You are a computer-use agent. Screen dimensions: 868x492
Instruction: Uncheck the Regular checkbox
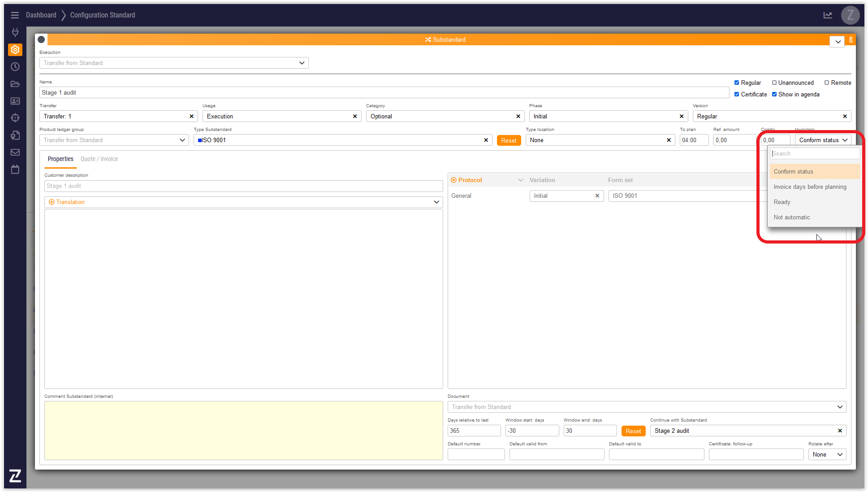[737, 83]
